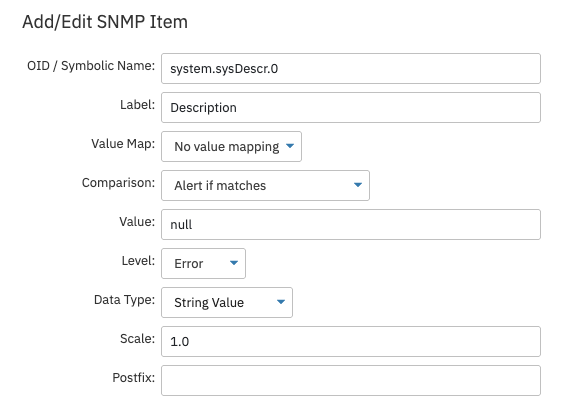572x410 pixels.
Task: Expand the Comparison dropdown showing Alert if matches
Action: [x=265, y=186]
